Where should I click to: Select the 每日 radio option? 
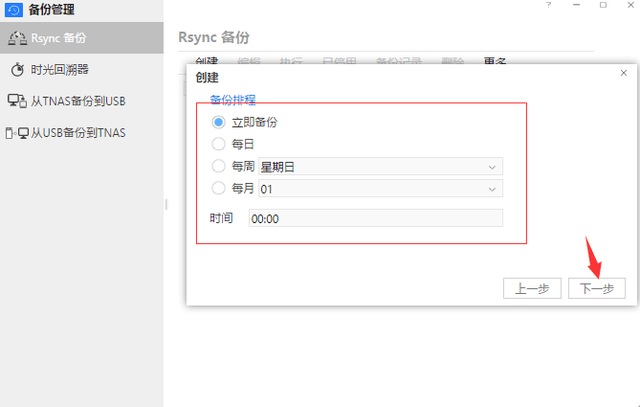(x=219, y=144)
